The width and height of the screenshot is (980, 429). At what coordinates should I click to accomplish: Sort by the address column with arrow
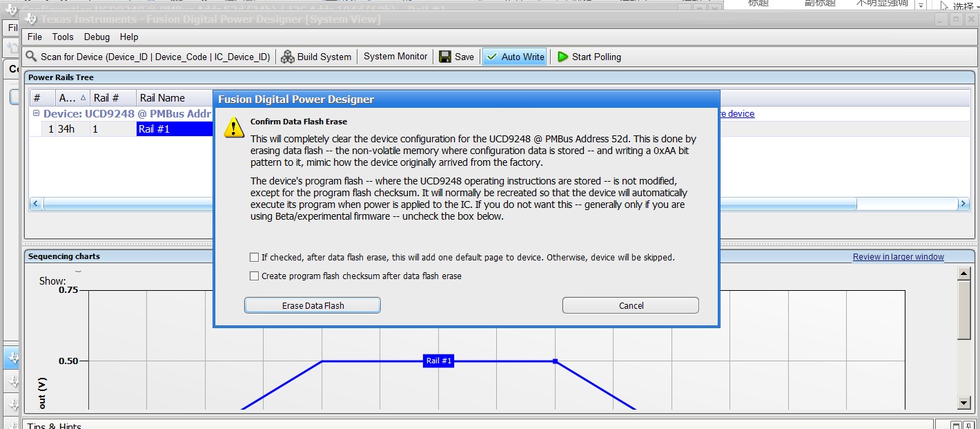[x=72, y=98]
